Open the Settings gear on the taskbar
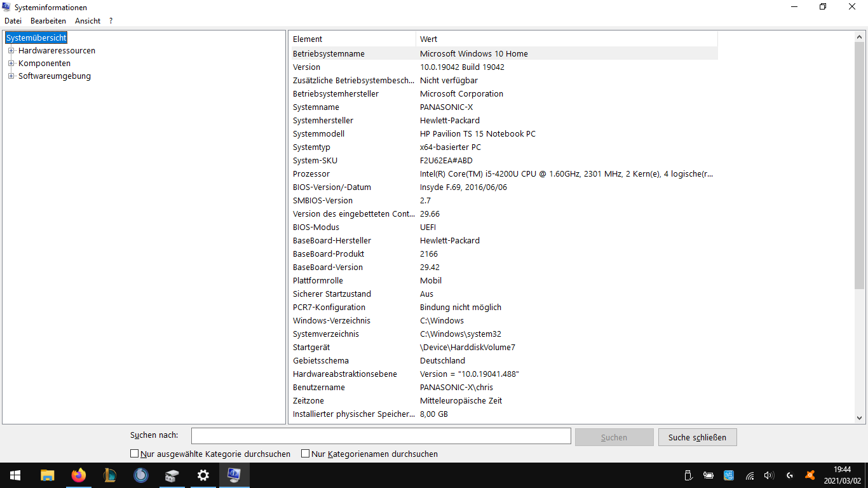 [x=203, y=475]
